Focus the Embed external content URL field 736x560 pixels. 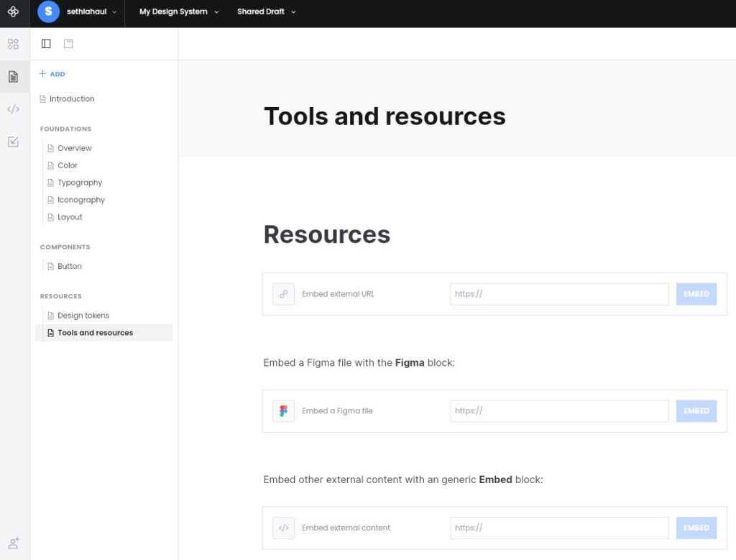pos(559,528)
